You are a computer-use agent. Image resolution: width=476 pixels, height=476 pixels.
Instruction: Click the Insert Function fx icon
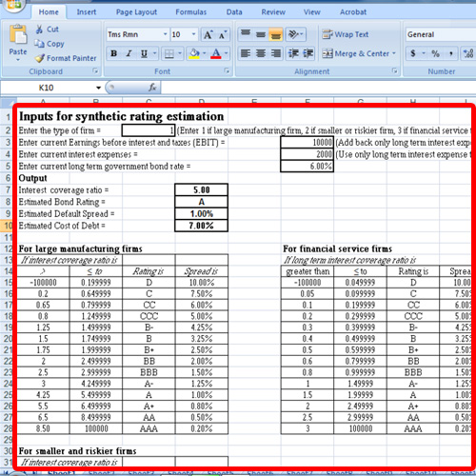pyautogui.click(x=152, y=88)
